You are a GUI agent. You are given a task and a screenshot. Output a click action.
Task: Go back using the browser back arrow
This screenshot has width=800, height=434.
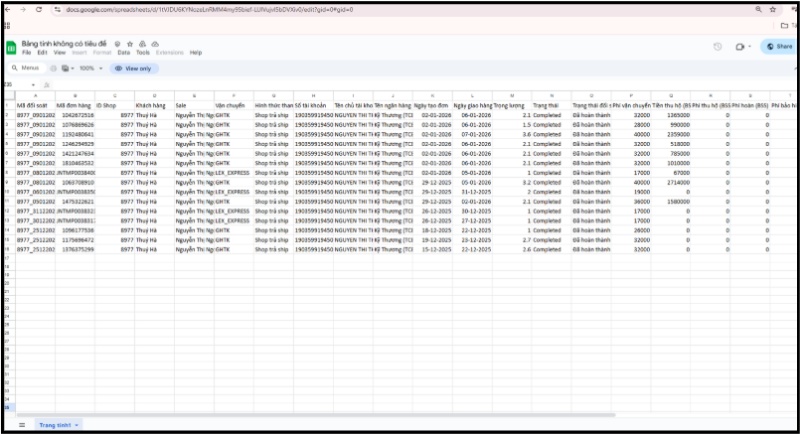(8, 10)
